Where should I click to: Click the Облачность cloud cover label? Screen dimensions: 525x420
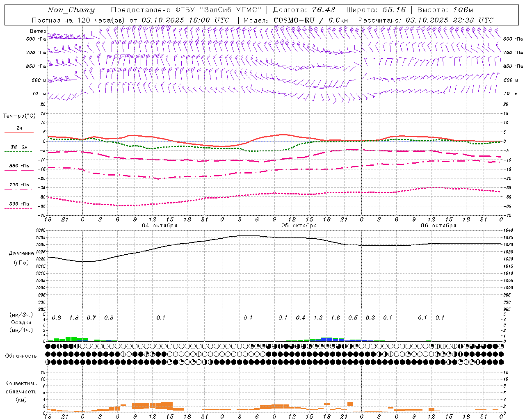[x=21, y=356]
